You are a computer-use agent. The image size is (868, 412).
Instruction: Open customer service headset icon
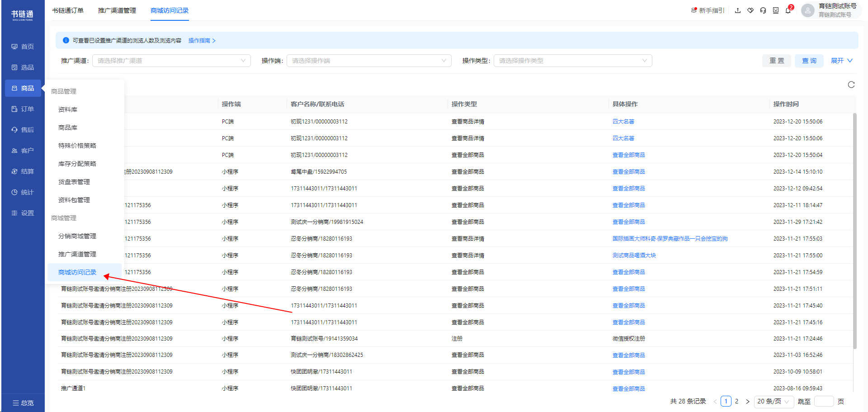(763, 10)
